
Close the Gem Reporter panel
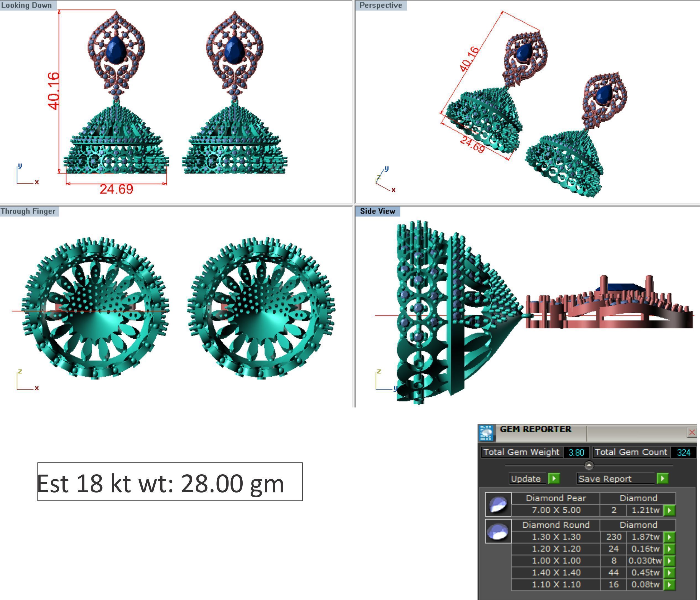691,432
